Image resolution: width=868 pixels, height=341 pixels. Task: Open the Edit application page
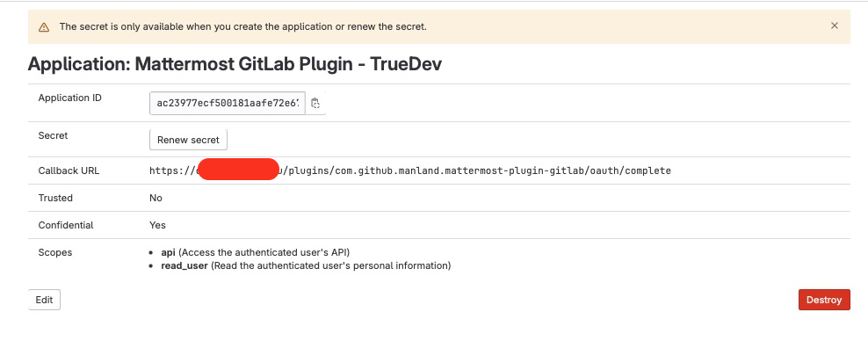pyautogui.click(x=44, y=300)
